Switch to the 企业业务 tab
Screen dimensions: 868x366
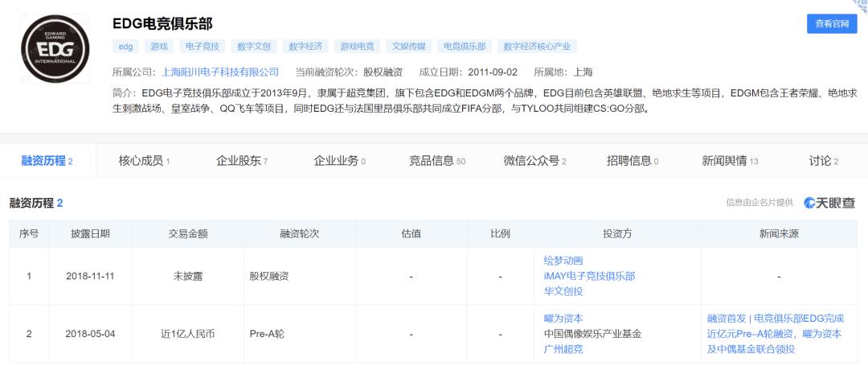click(x=339, y=161)
